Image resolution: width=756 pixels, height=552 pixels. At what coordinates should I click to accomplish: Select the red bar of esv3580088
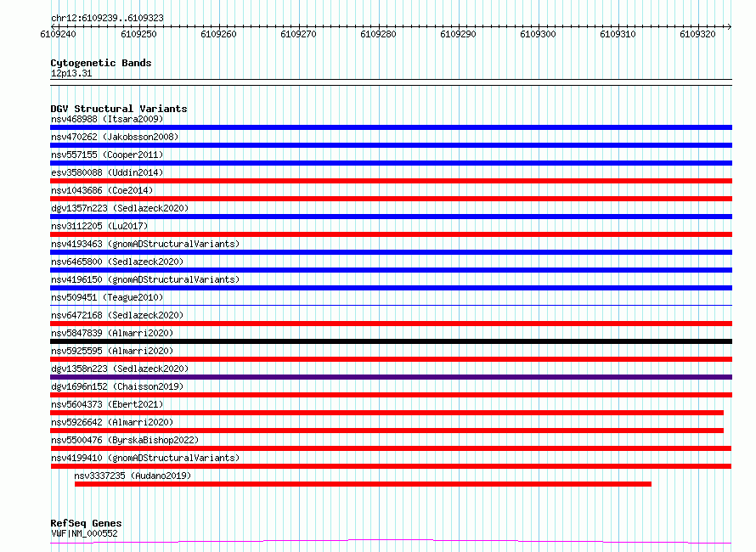391,181
